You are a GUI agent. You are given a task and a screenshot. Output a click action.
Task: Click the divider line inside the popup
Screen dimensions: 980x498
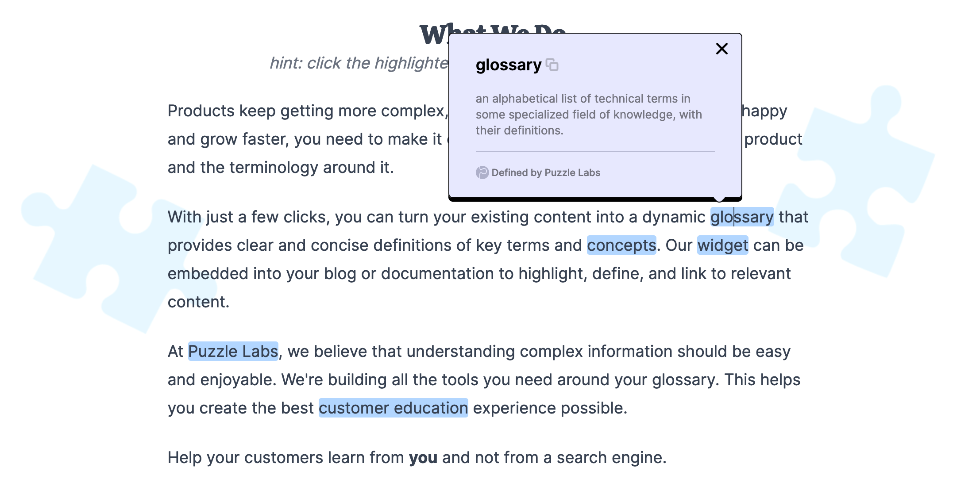click(595, 152)
